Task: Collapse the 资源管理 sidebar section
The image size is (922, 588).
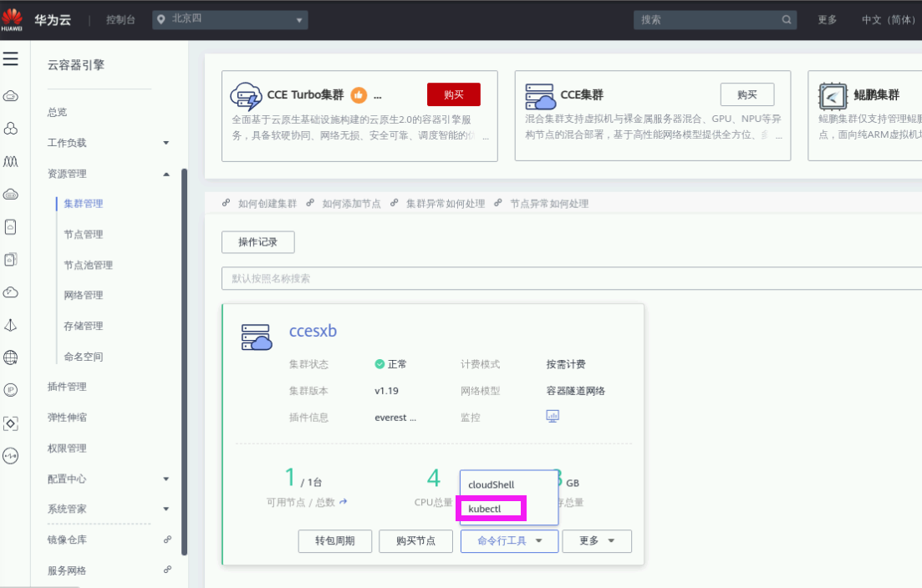Action: [x=166, y=174]
